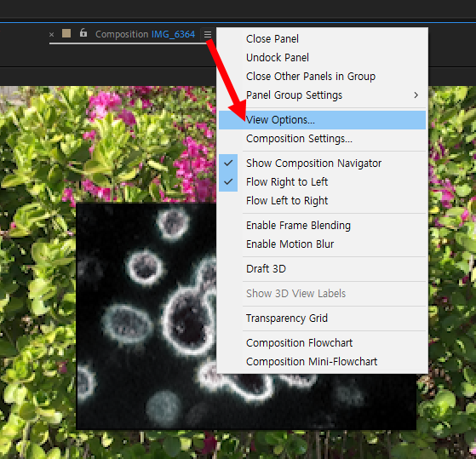Uncheck Show Composition Navigator
This screenshot has width=476, height=459.
coord(322,164)
